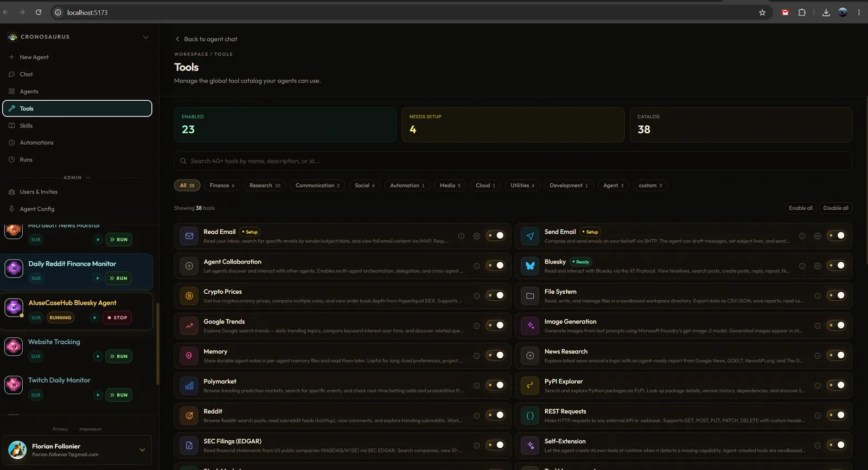Viewport: 868px width, 470px height.
Task: Filter tools by Communication category
Action: pyautogui.click(x=317, y=185)
